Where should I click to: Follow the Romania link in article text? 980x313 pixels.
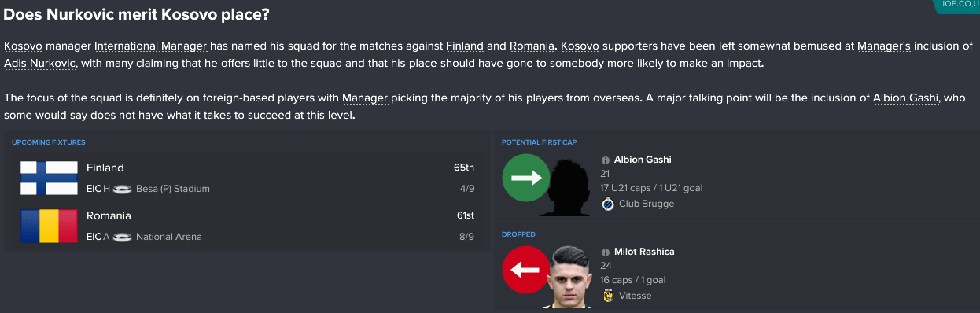pyautogui.click(x=530, y=46)
